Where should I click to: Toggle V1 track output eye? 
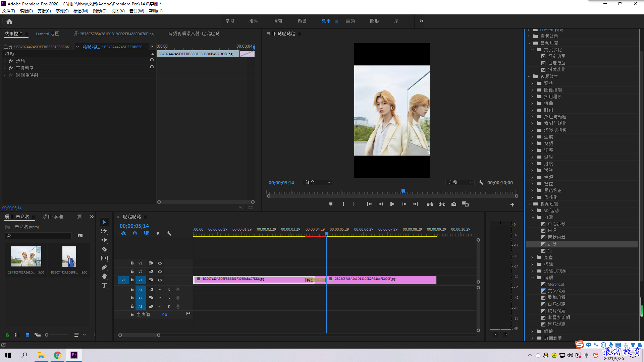pyautogui.click(x=160, y=280)
